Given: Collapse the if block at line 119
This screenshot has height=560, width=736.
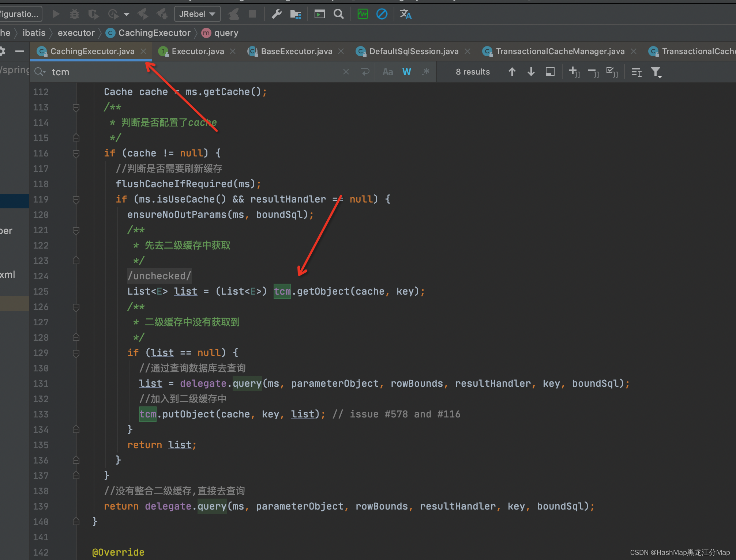Looking at the screenshot, I should (x=76, y=200).
